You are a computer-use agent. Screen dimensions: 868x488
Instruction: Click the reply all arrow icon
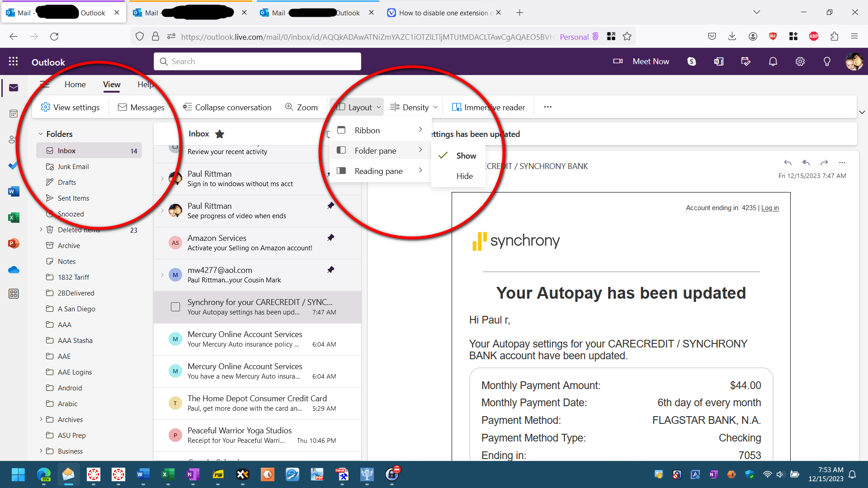point(806,163)
